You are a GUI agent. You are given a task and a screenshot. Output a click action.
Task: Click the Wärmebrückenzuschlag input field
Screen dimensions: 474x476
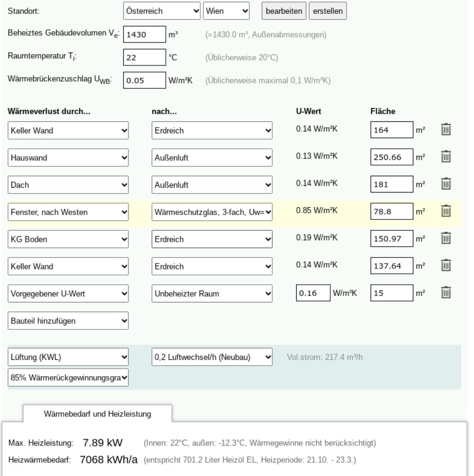(144, 80)
